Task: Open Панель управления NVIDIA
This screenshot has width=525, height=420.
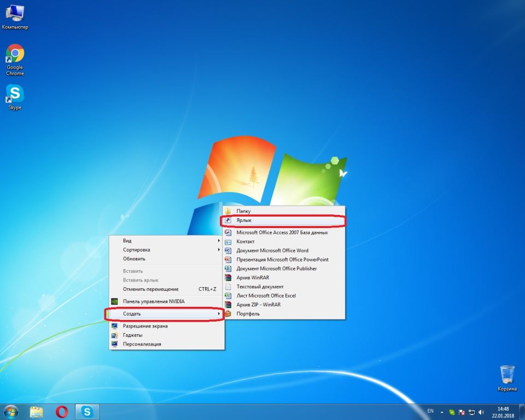Action: click(x=167, y=301)
